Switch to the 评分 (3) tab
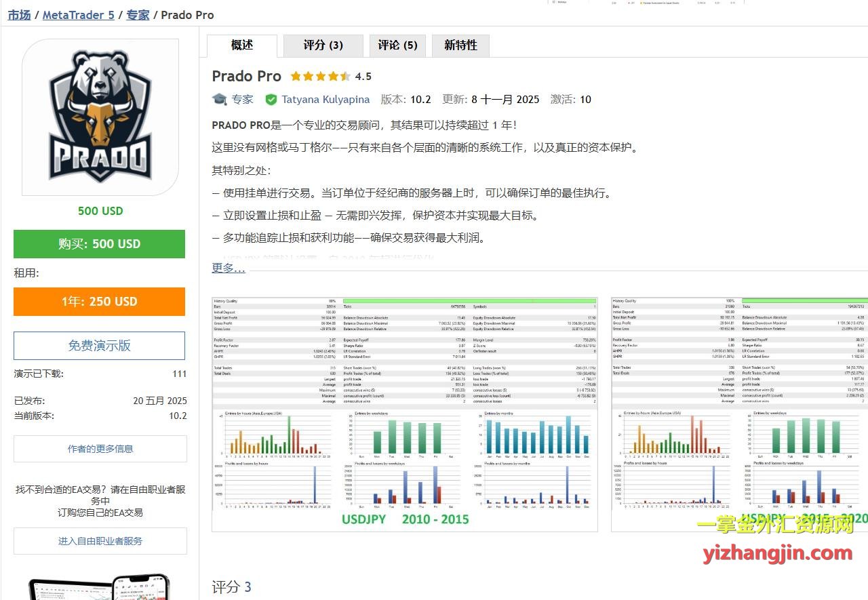Viewport: 868px width, 600px height. 323,45
